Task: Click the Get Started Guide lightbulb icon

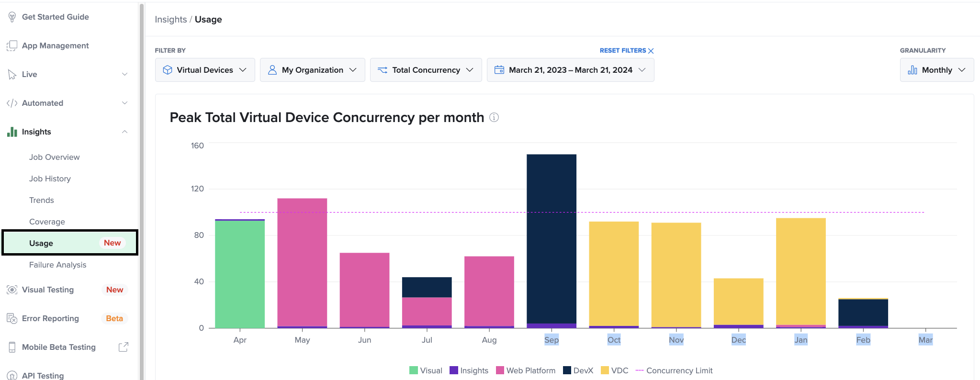Action: 12,17
